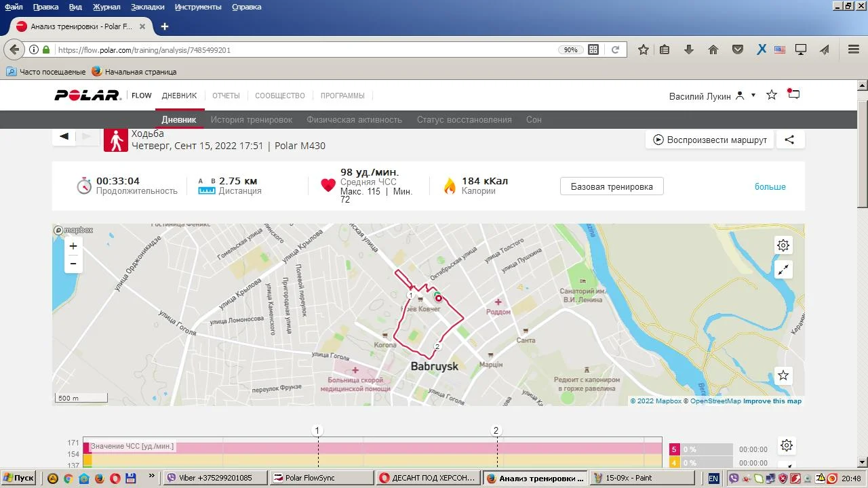868x488 pixels.
Task: Click the share icon for this training
Action: [789, 140]
